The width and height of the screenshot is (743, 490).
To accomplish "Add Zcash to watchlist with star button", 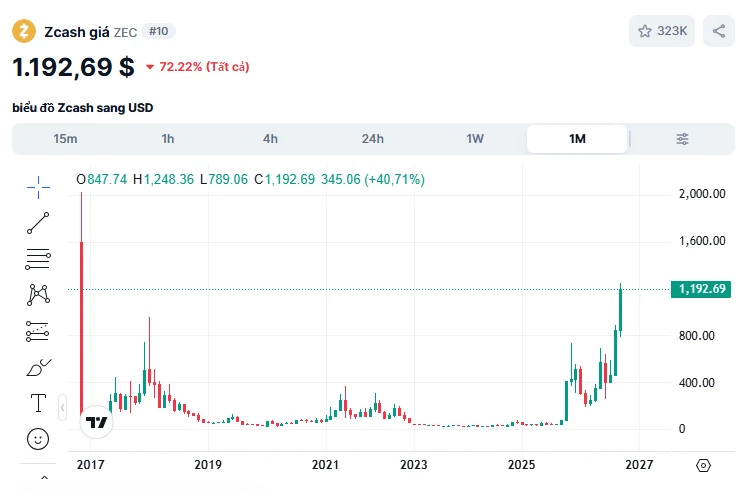I will [x=662, y=31].
